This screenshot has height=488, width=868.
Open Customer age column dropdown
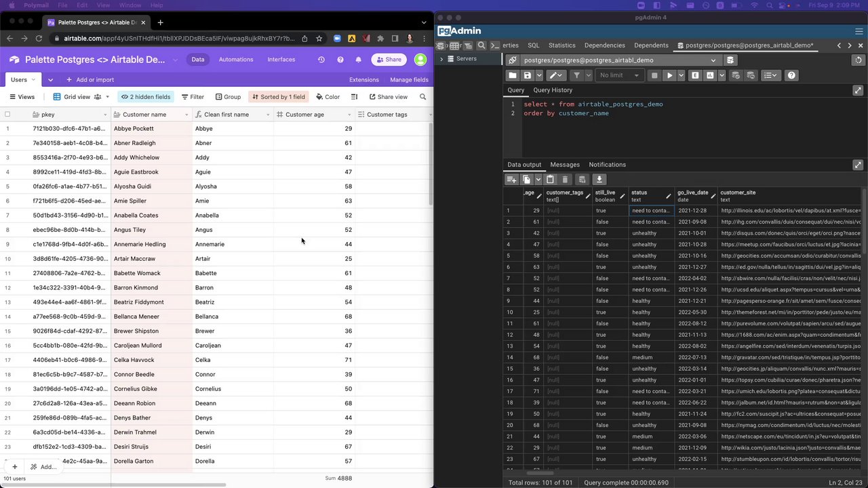349,115
